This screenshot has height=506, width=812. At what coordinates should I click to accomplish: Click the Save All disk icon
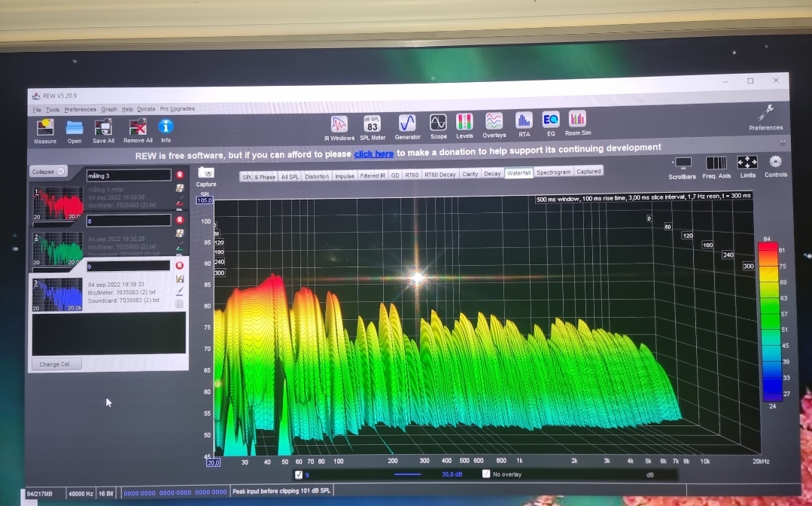click(103, 128)
